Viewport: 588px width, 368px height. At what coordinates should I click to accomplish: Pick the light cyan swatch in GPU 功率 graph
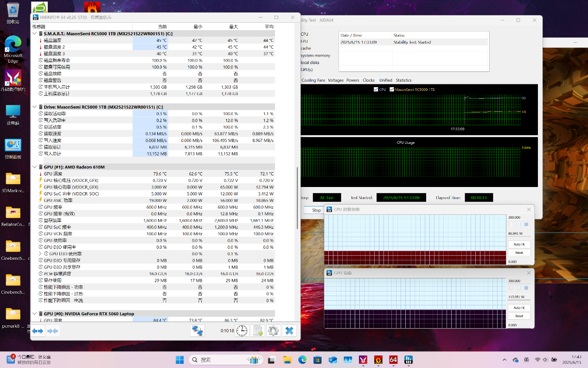[x=519, y=288]
